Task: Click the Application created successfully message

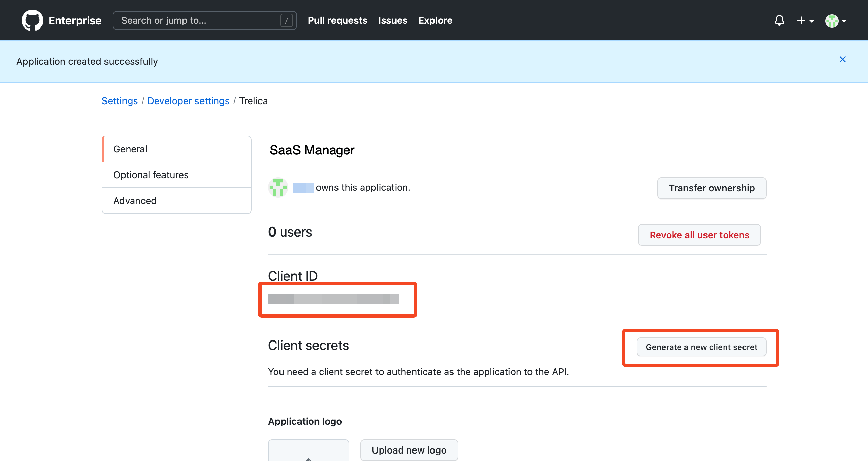Action: (87, 61)
